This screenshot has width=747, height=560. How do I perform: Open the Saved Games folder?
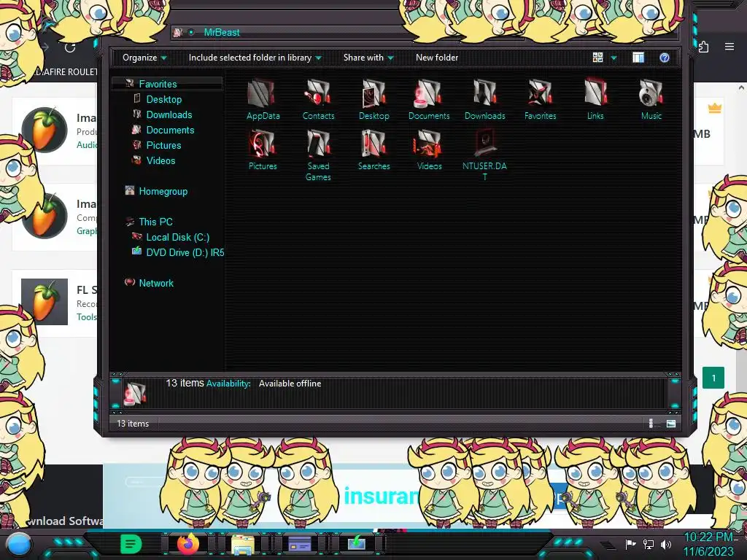(318, 155)
